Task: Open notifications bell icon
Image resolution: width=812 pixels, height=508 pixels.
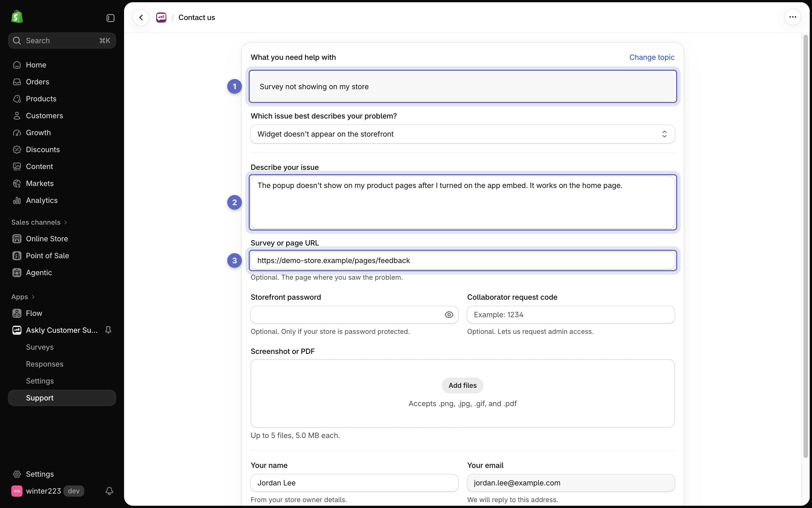Action: click(x=109, y=491)
